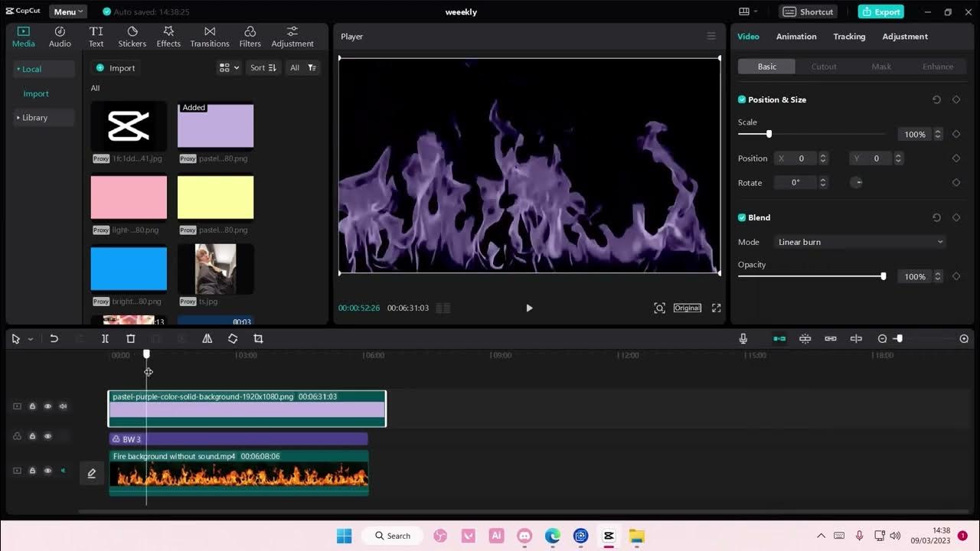Rotate the clip using the rotate icon
Viewport: 980px width, 551px height.
click(x=233, y=338)
